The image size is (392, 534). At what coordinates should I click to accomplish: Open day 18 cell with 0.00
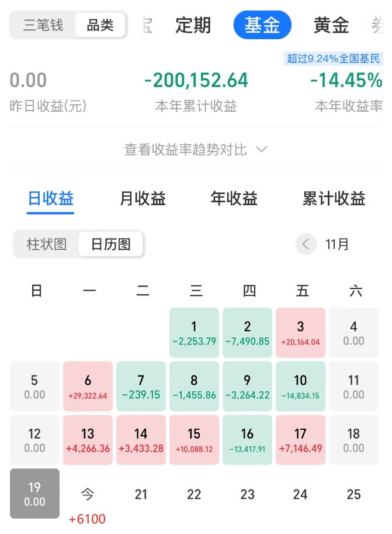353,440
